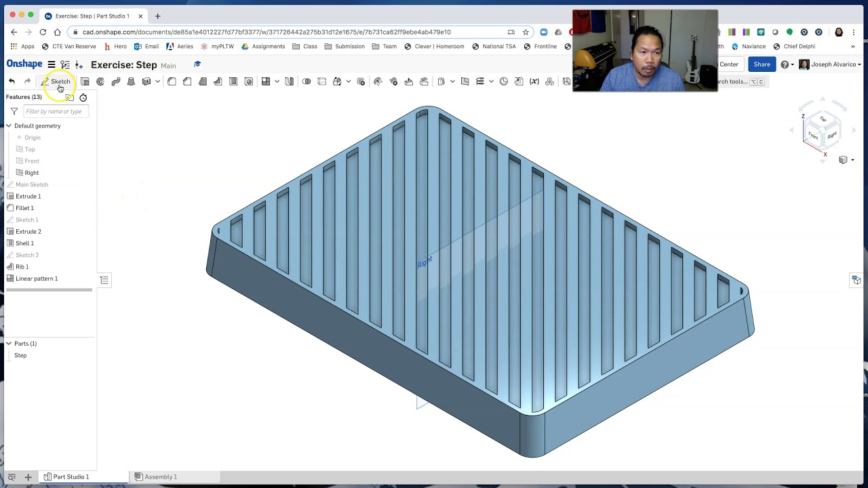Open dropdown next to Thicken tool
This screenshot has height=488, width=868.
pyautogui.click(x=157, y=81)
